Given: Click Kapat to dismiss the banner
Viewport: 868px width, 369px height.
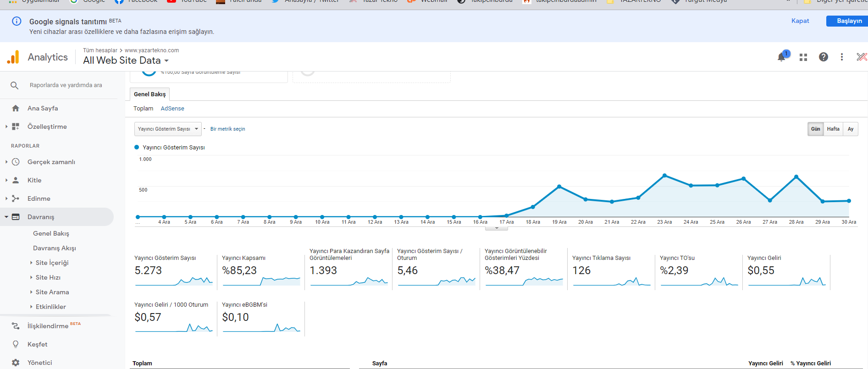Looking at the screenshot, I should click(800, 21).
